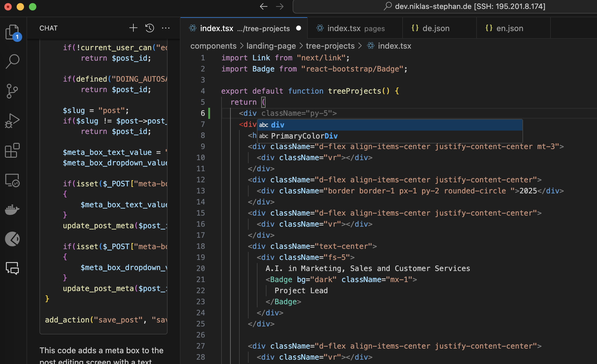
Task: Click add_action("save_post" line in chat
Action: [106, 320]
